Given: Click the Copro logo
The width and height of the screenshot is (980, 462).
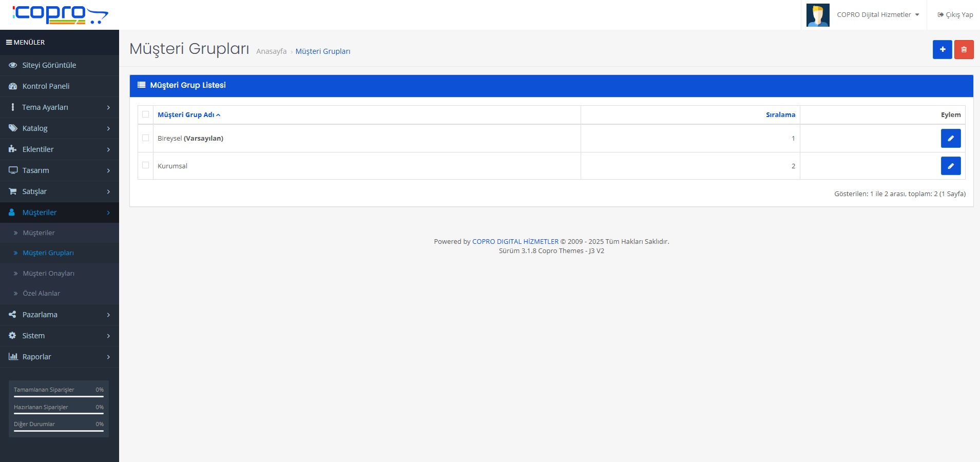Looking at the screenshot, I should (x=60, y=14).
